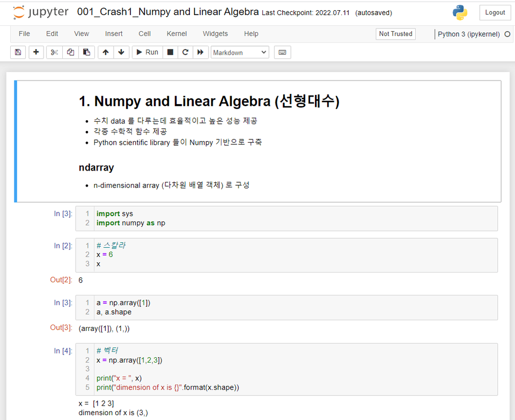Open the command palette keyboard icon
This screenshot has width=515, height=420.
click(283, 52)
